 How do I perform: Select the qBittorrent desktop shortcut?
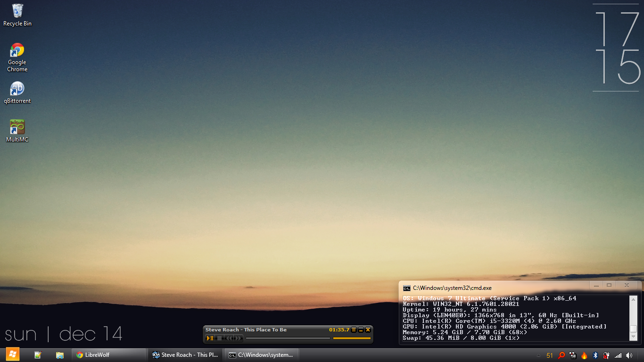tap(17, 92)
